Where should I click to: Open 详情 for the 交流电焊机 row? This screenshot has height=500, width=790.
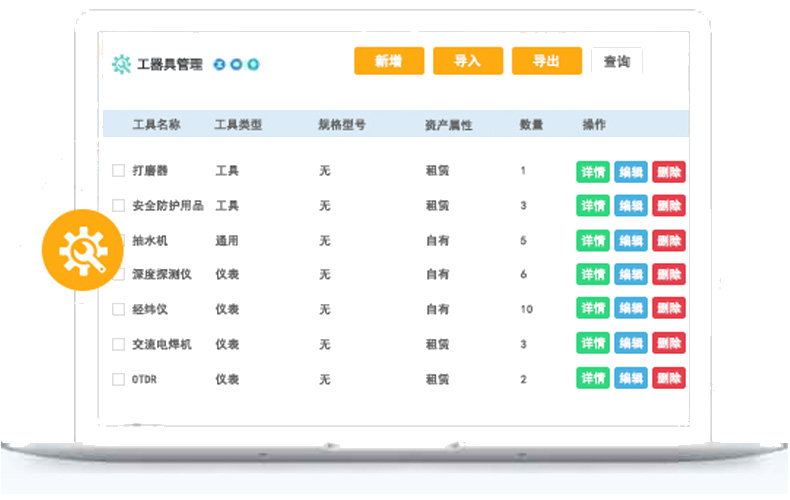click(593, 343)
